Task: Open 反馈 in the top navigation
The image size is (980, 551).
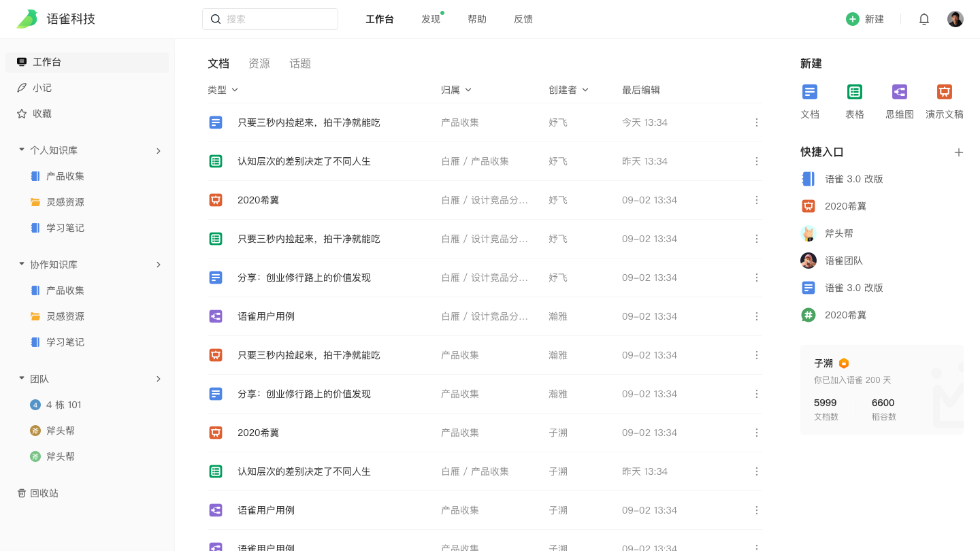Action: click(523, 19)
